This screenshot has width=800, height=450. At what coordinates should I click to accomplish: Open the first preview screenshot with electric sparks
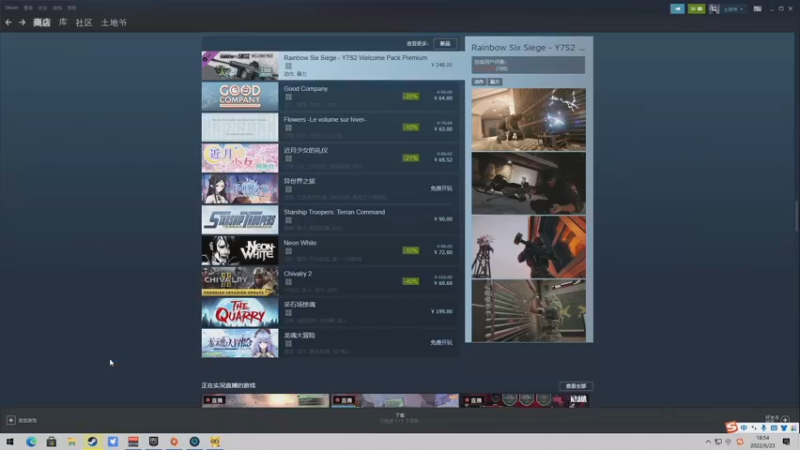pos(529,119)
